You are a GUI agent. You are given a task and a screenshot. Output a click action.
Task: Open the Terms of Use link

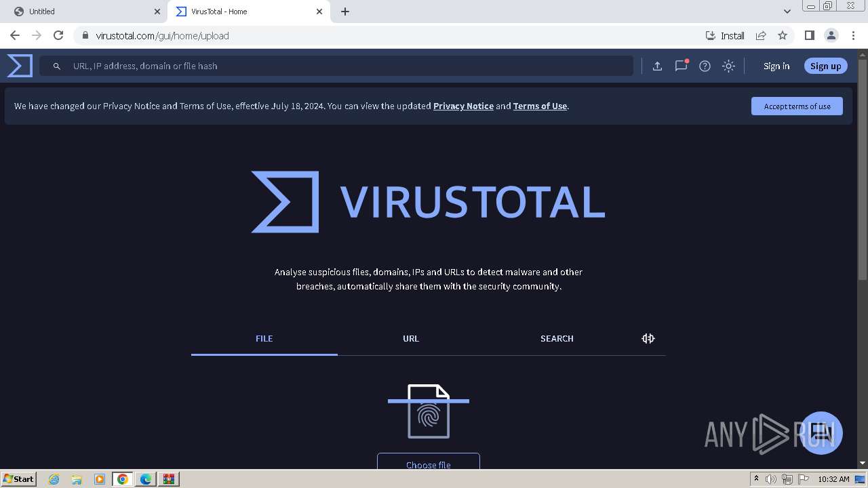(x=540, y=106)
